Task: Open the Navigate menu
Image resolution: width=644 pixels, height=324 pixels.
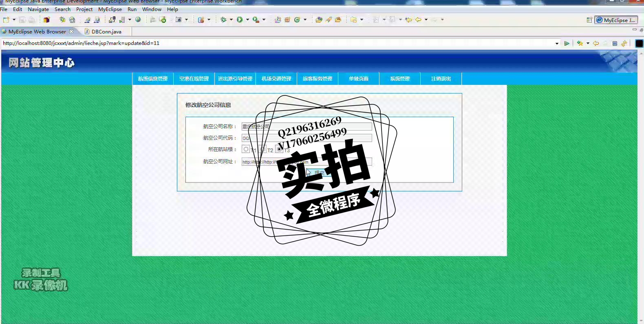Action: point(38,9)
